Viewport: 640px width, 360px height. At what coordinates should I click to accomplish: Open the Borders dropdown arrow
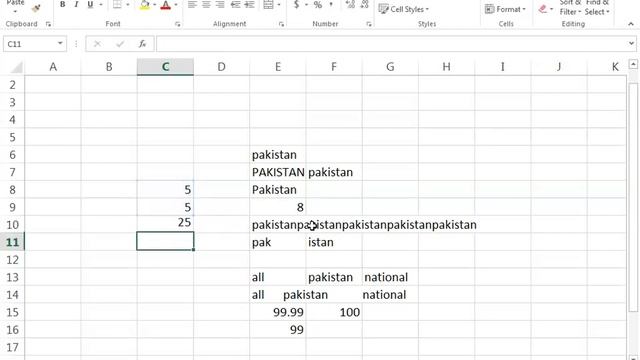coord(128,5)
